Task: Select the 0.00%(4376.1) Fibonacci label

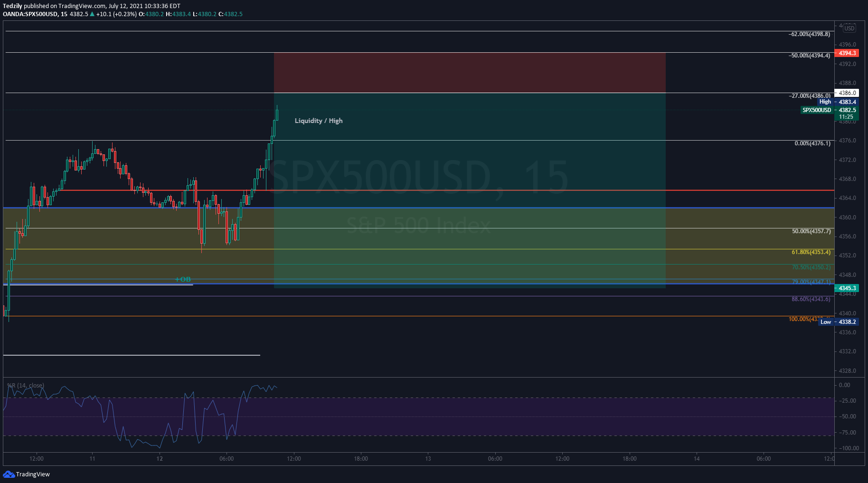Action: [812, 143]
